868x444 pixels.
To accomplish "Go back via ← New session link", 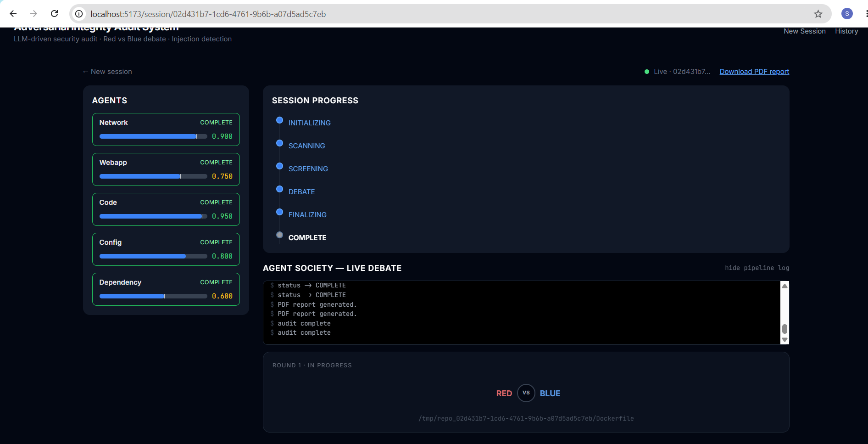I will (107, 72).
